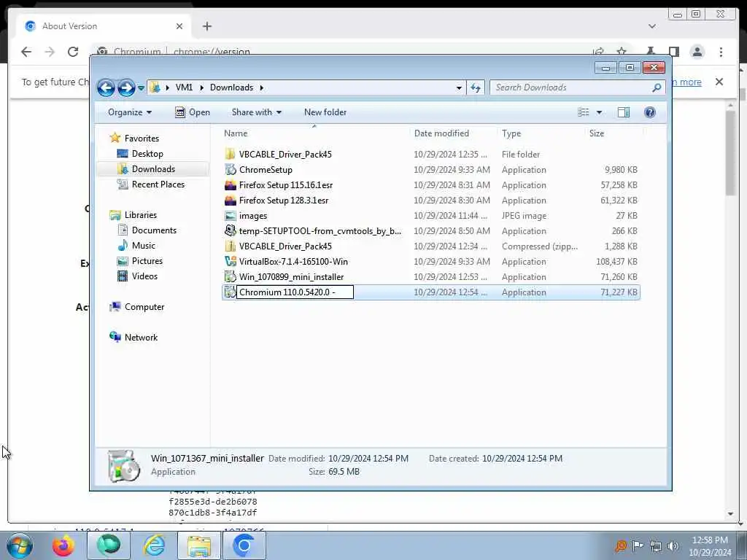
Task: Open the Organize menu
Action: [x=130, y=112]
